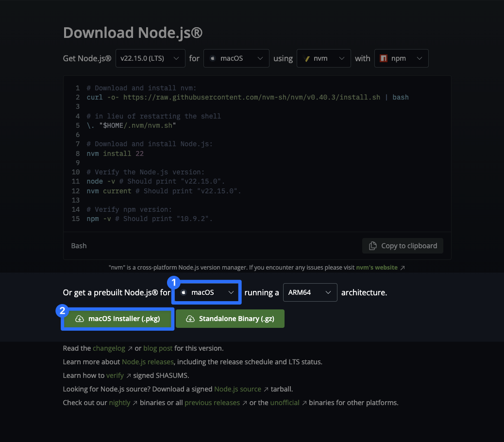Click the 'node -v' code line
The width and height of the screenshot is (504, 442).
click(x=155, y=181)
